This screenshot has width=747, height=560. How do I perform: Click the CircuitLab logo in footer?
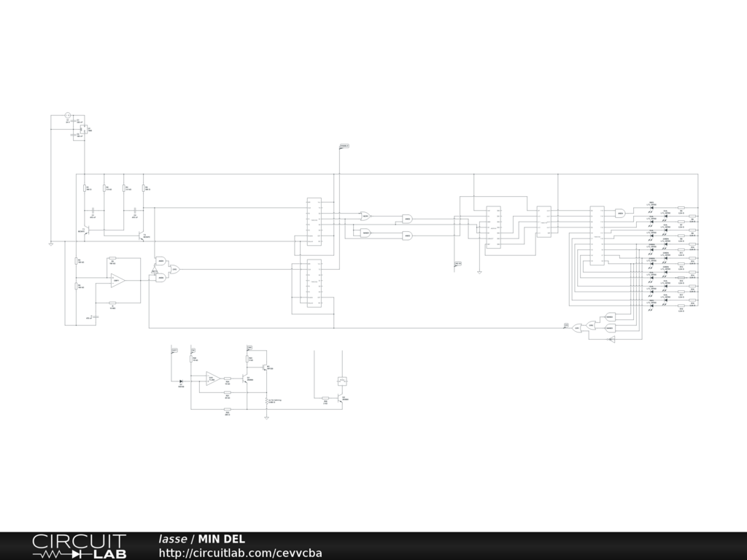tap(79, 546)
